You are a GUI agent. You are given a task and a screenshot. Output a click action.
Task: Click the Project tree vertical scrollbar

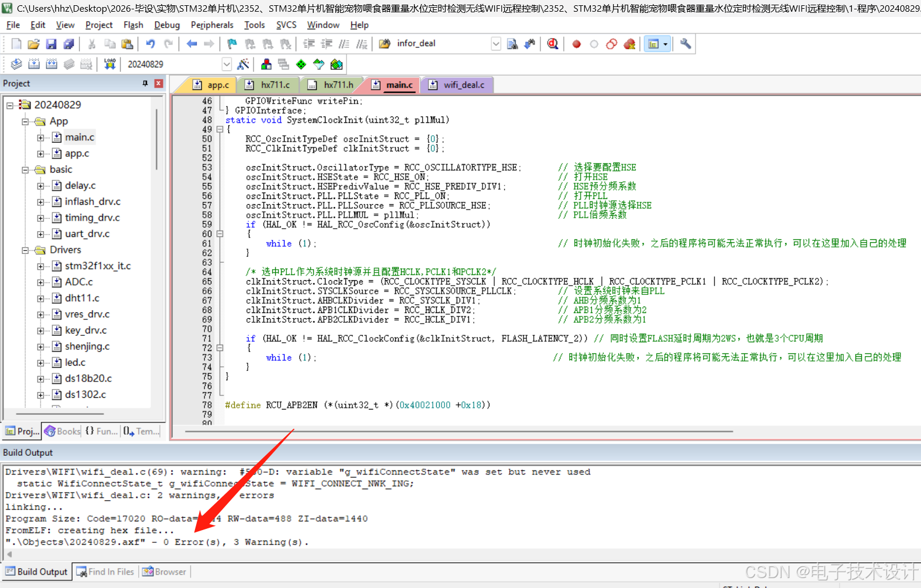(x=157, y=140)
